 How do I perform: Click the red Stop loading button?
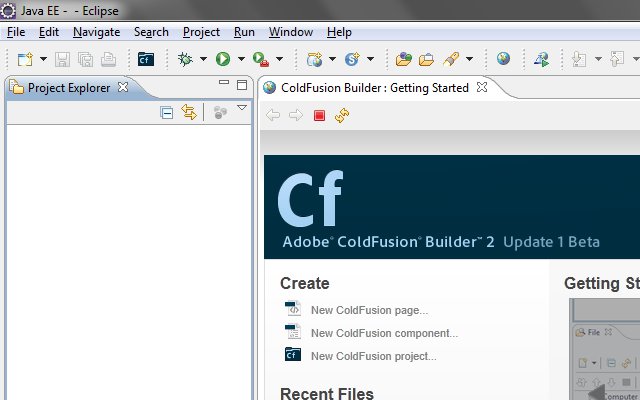[x=319, y=116]
